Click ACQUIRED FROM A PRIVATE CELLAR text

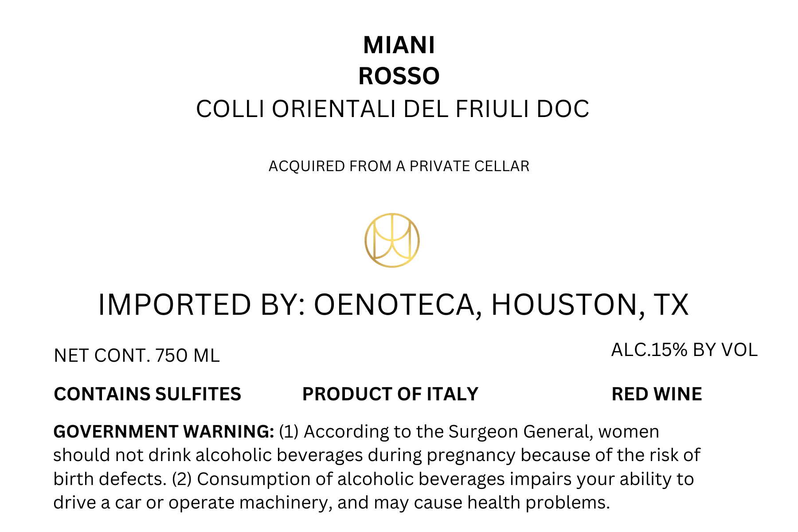399,166
